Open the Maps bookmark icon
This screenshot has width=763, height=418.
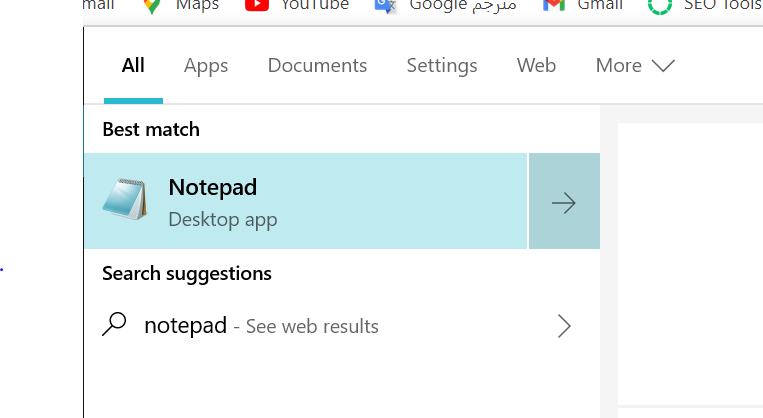point(152,6)
